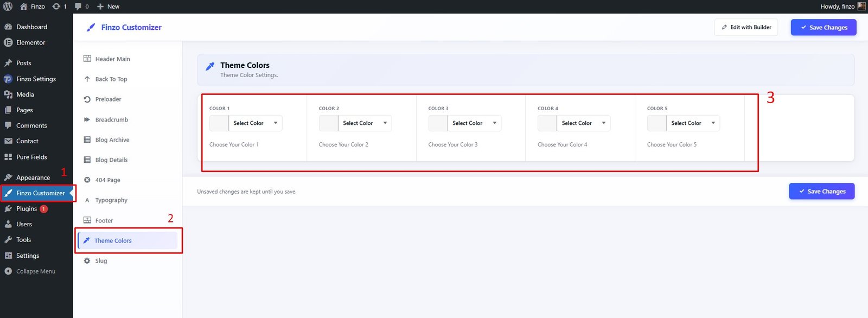This screenshot has height=318, width=868.
Task: Click the Elementor icon in sidebar
Action: [x=8, y=42]
